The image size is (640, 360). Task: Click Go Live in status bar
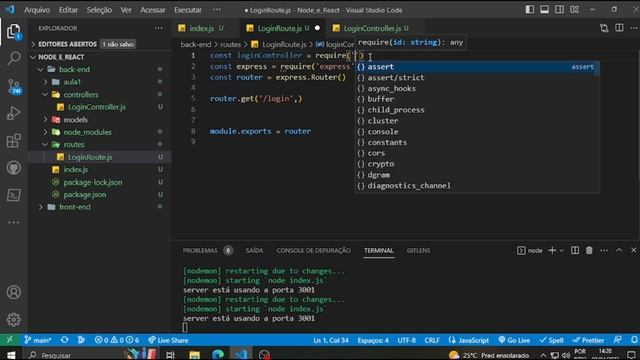tap(514, 340)
